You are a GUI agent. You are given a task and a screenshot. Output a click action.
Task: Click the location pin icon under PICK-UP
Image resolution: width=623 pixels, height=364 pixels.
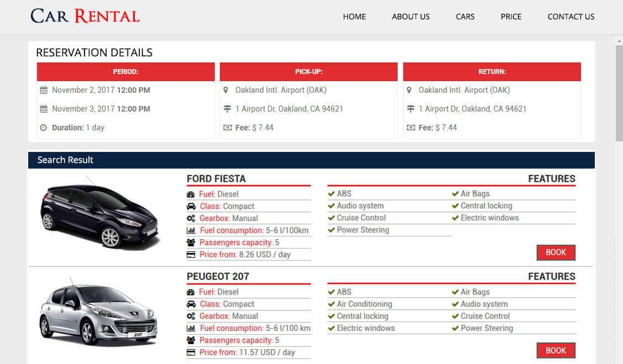click(x=226, y=90)
